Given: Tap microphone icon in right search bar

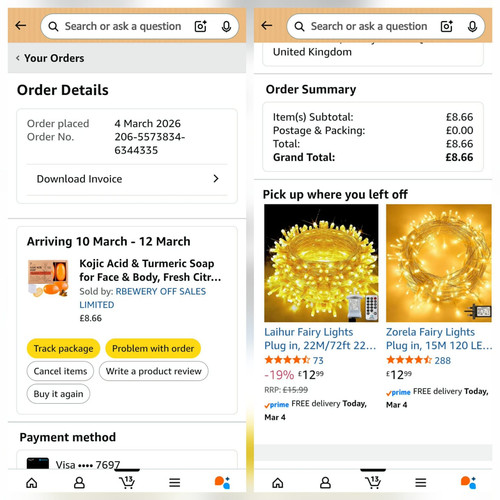Looking at the screenshot, I should click(x=472, y=26).
